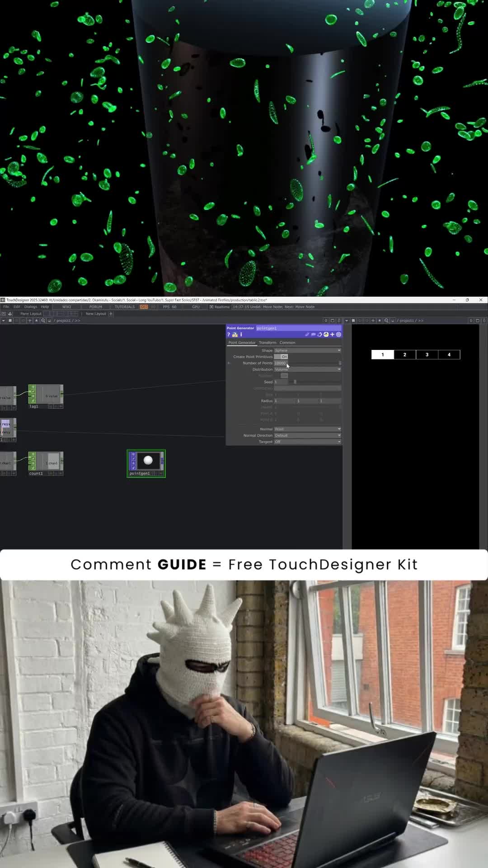Click the maximize pane icon on left pane

click(332, 321)
